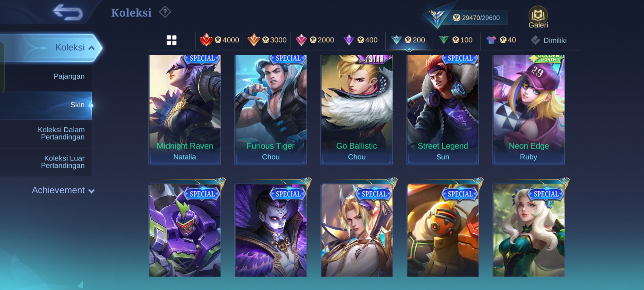The height and width of the screenshot is (290, 644).
Task: Filter by orange gem 3000 tier
Action: (267, 40)
